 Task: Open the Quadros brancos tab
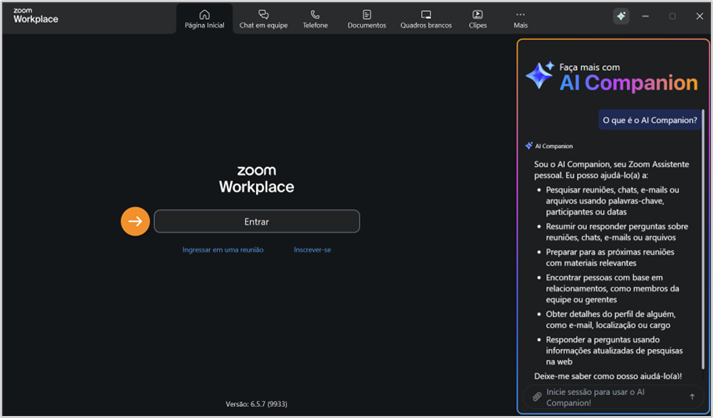[x=426, y=19]
